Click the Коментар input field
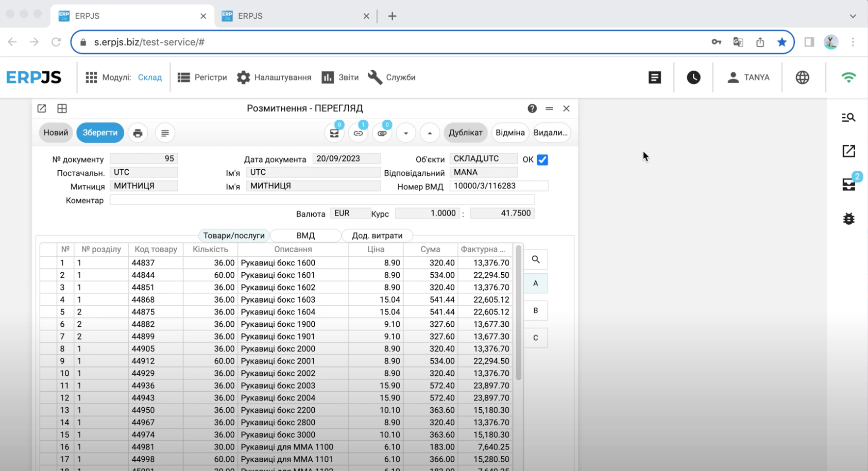 (x=322, y=200)
